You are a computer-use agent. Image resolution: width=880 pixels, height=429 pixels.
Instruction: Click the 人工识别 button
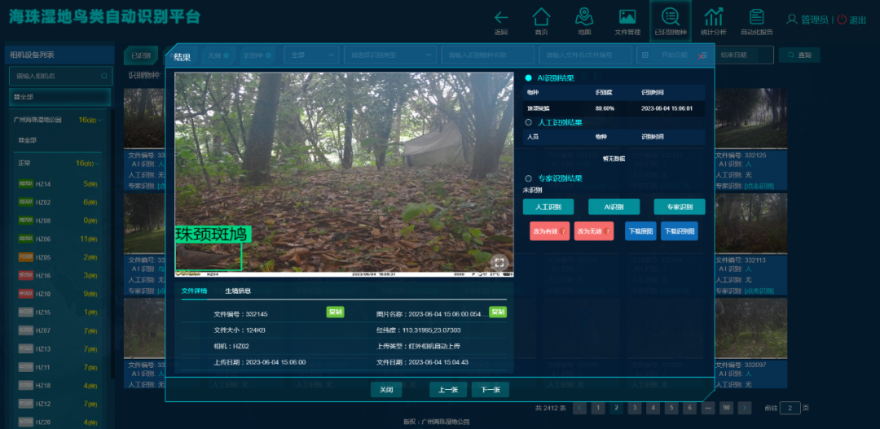(548, 207)
